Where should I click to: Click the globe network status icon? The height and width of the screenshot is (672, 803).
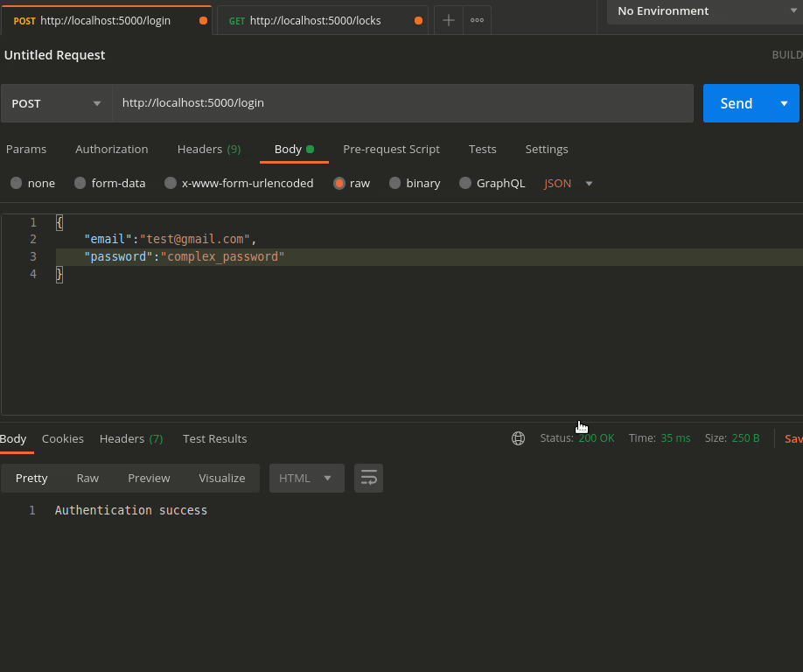(518, 438)
